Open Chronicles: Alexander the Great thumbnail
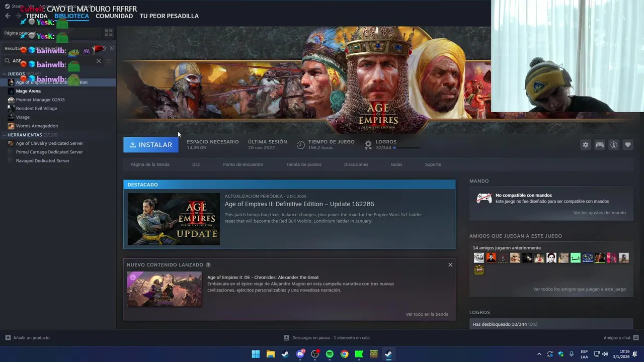 click(x=164, y=289)
